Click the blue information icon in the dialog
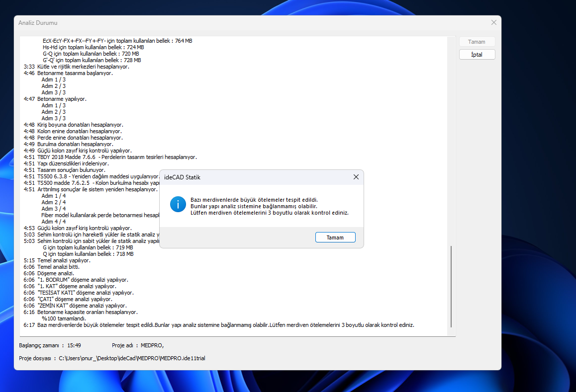The image size is (576, 392). point(178,204)
